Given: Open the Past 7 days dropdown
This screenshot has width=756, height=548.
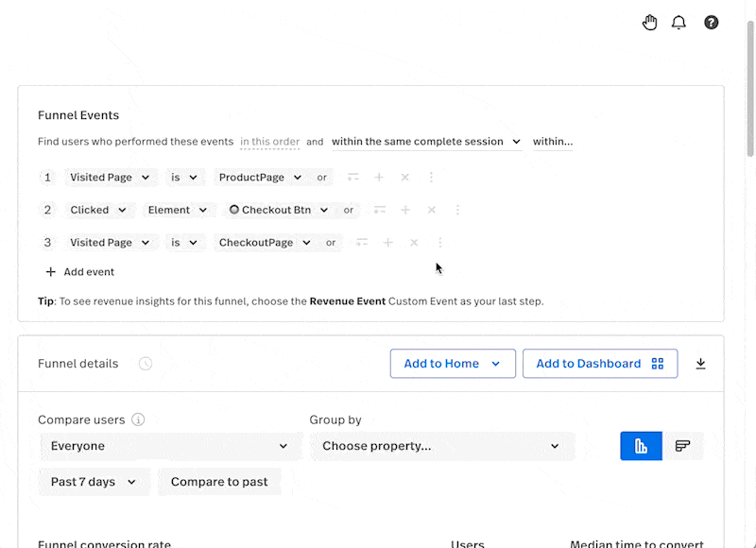Looking at the screenshot, I should [94, 482].
